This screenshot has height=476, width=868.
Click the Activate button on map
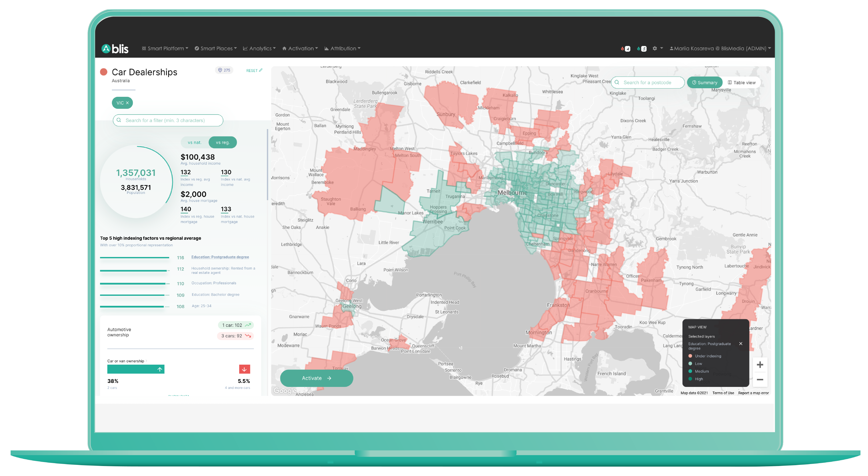click(316, 378)
